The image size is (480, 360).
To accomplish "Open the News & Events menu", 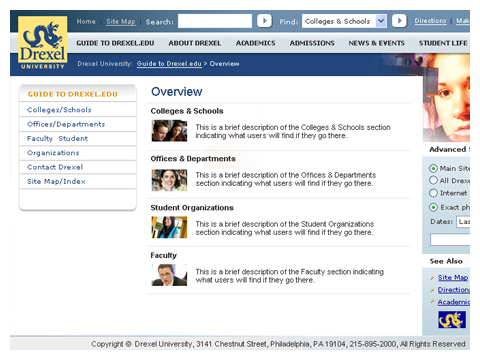I will [x=377, y=43].
